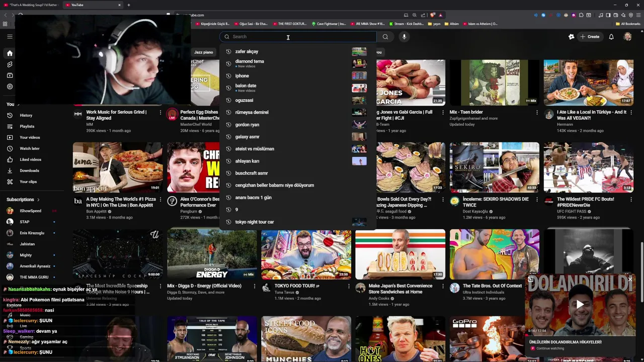Select suggestion 'rümeysa demirel'

click(x=298, y=112)
